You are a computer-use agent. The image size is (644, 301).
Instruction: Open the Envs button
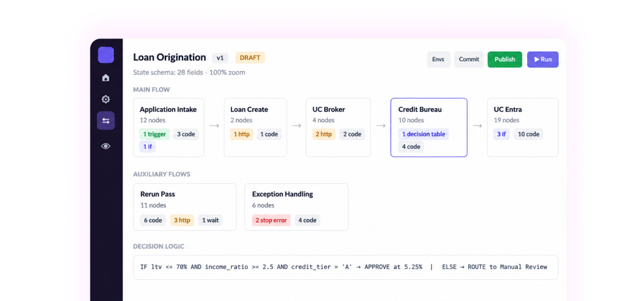(x=438, y=59)
